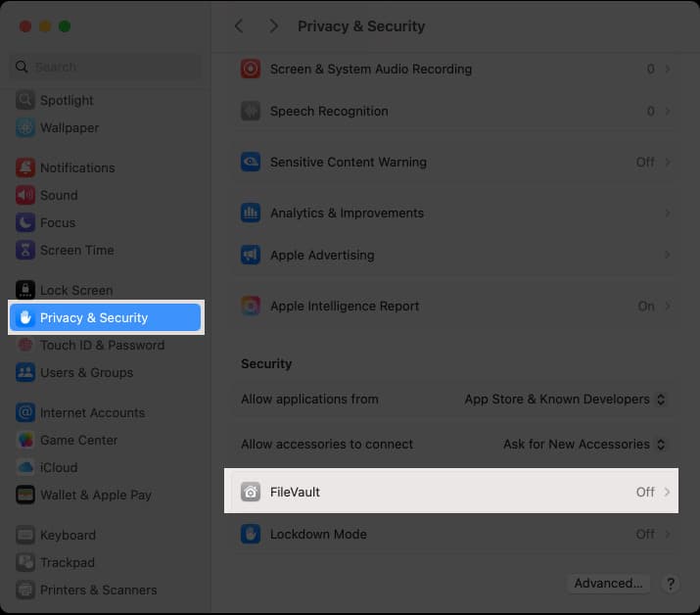The width and height of the screenshot is (700, 615).
Task: Click Screen & System Audio Recording icon
Action: [x=251, y=69]
